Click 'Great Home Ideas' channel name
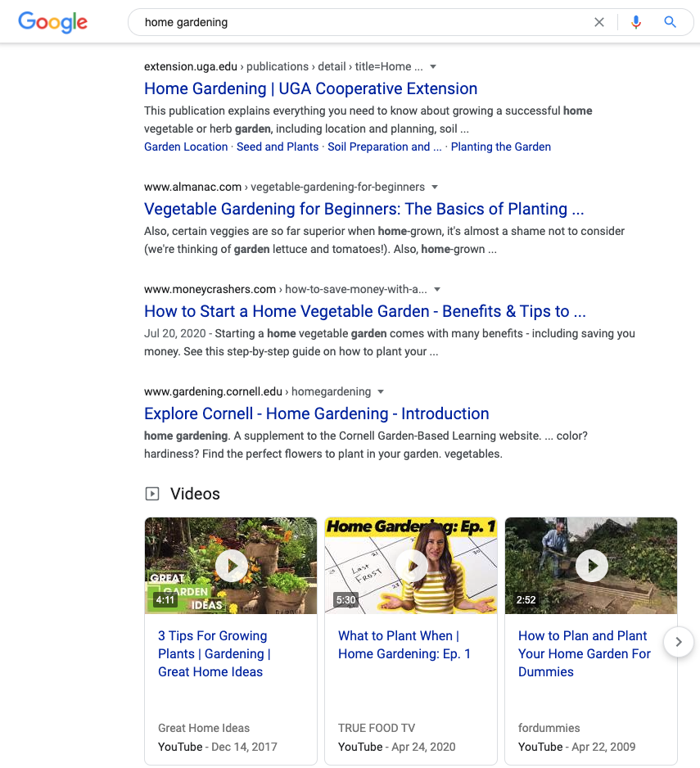This screenshot has height=768, width=700. tap(204, 729)
